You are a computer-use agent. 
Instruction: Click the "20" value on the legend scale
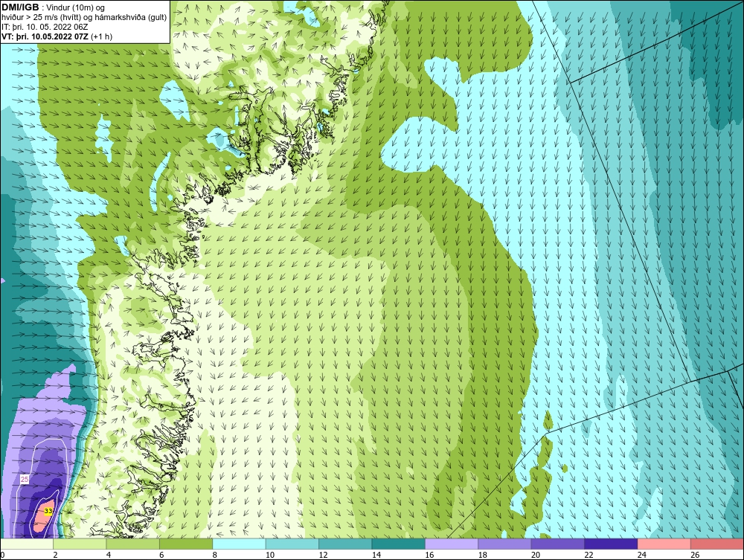click(536, 555)
